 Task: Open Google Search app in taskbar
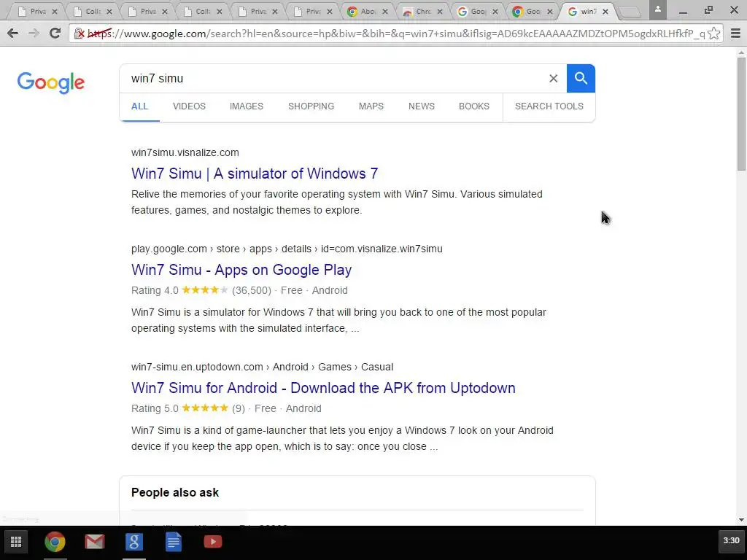coord(134,542)
